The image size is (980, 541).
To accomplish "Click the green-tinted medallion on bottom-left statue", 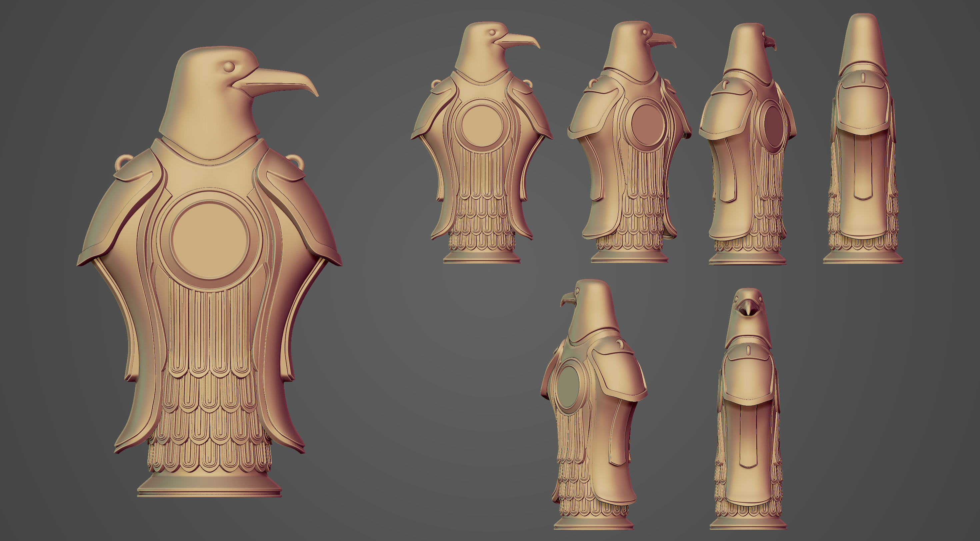I will (x=568, y=387).
